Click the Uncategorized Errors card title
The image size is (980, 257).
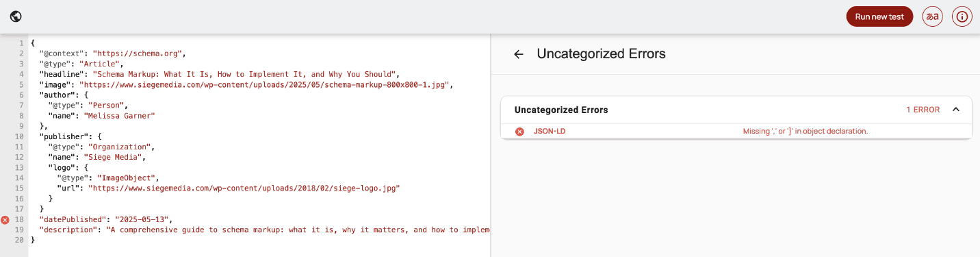561,110
